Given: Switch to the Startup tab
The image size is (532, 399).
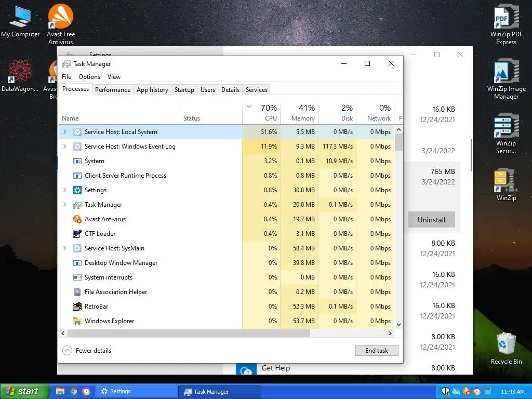Looking at the screenshot, I should (x=184, y=90).
